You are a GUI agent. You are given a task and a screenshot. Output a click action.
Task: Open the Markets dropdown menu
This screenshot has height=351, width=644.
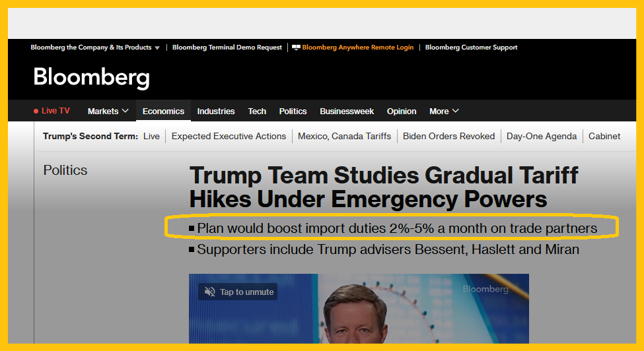click(108, 112)
